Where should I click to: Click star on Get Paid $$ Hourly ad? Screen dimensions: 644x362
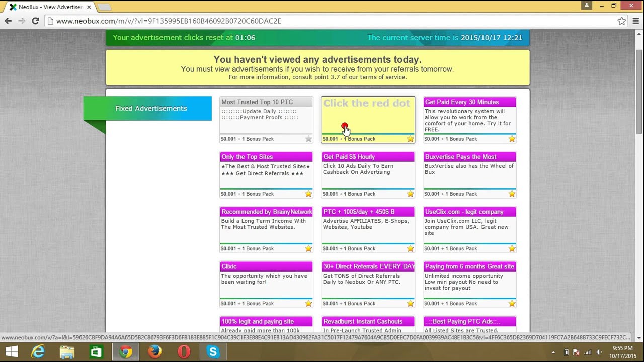(x=410, y=194)
